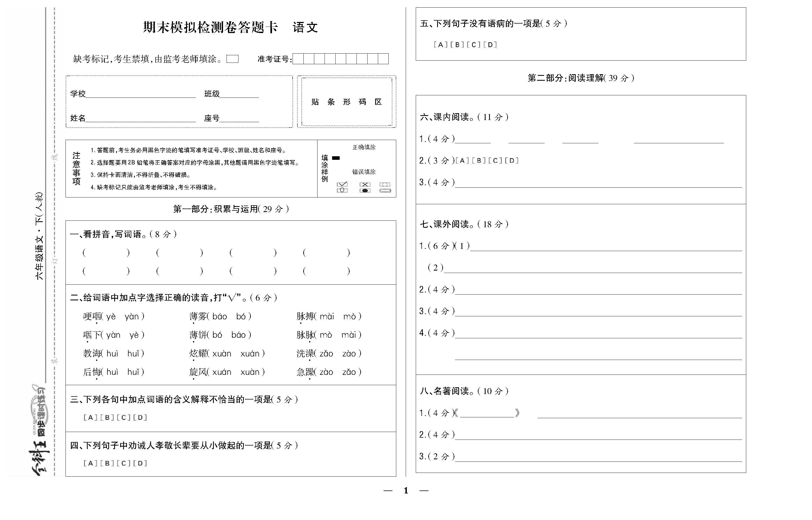The image size is (812, 520).
Task: Click the solid black correct-fill sample mark
Action: pos(336,158)
